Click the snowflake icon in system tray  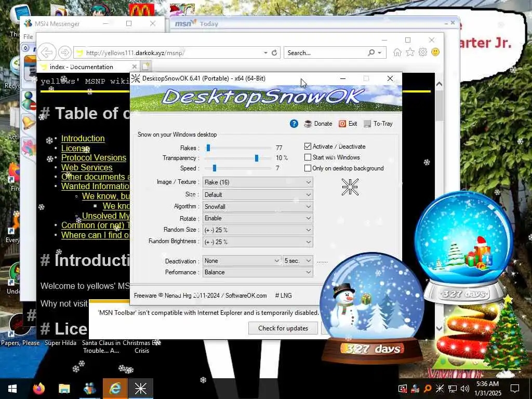(440, 389)
